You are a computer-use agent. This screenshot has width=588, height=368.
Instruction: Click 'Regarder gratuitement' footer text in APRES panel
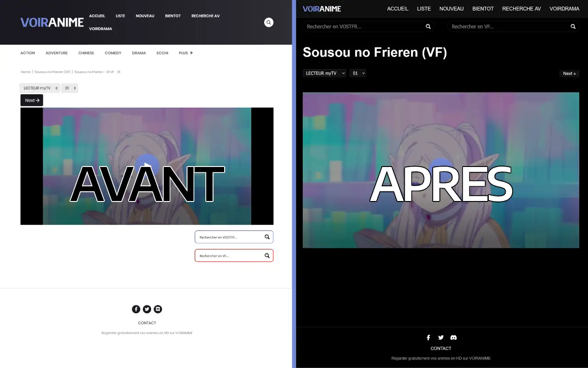point(441,358)
